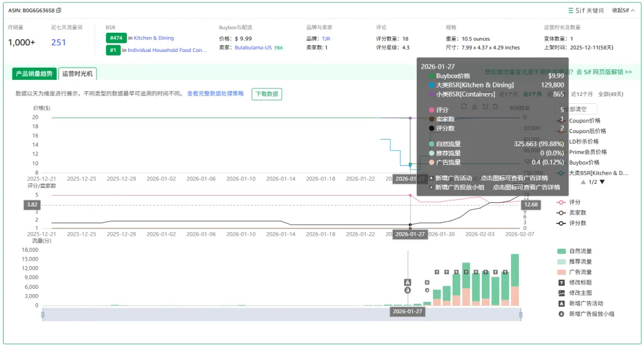Screen dimensions: 644x346
Task: Toggle 自然流量 series in legend
Action: tap(561, 251)
